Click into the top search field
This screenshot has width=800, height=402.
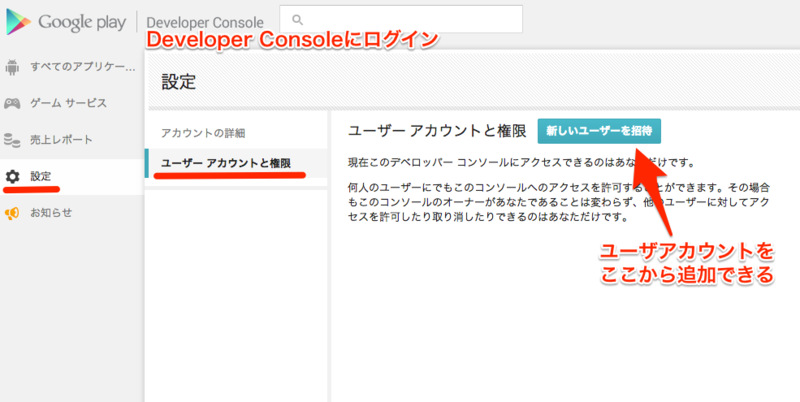401,19
